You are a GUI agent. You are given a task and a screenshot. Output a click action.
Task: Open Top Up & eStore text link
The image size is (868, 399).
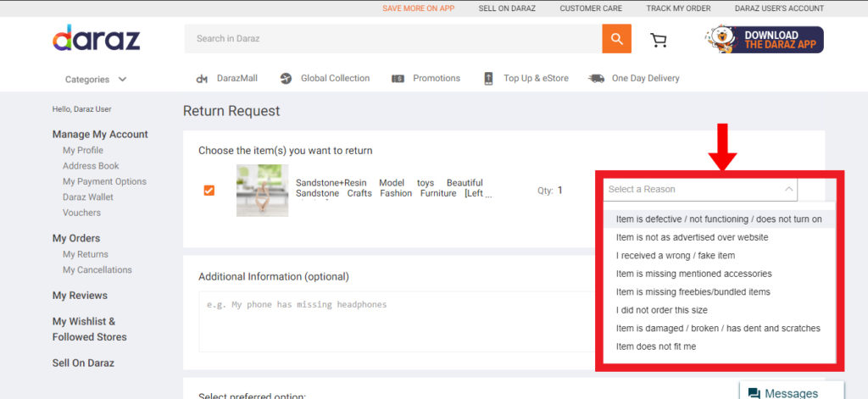coord(536,79)
